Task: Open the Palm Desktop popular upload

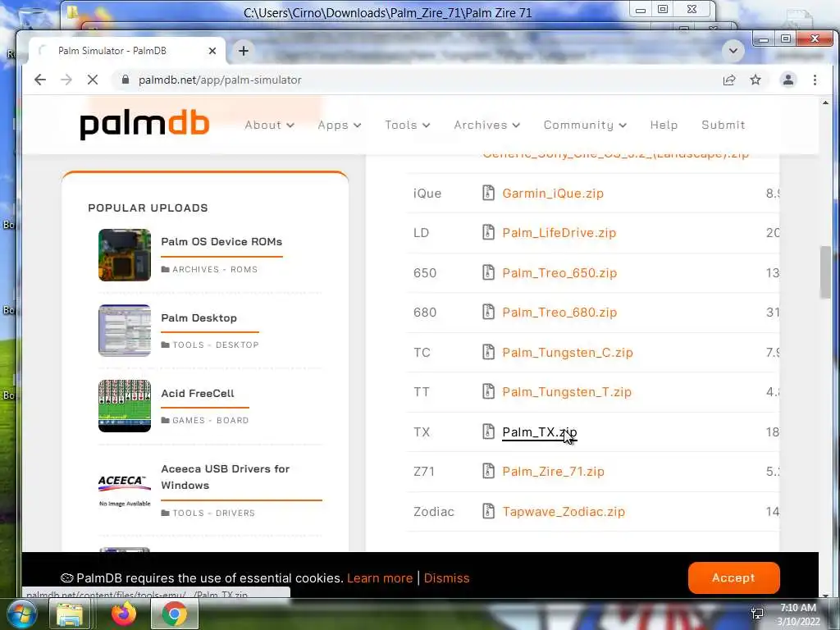Action: click(199, 317)
